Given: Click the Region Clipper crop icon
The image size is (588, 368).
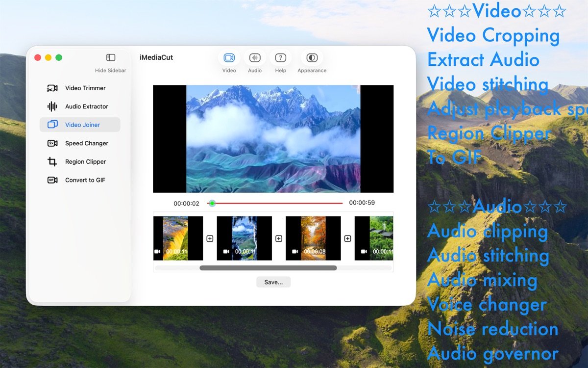Looking at the screenshot, I should point(52,162).
